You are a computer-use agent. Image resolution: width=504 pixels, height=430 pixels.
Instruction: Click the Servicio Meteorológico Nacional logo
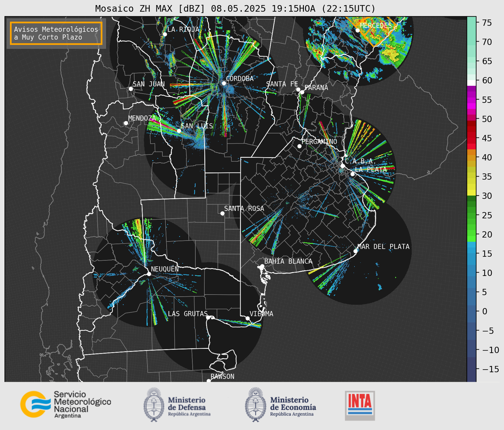66,404
